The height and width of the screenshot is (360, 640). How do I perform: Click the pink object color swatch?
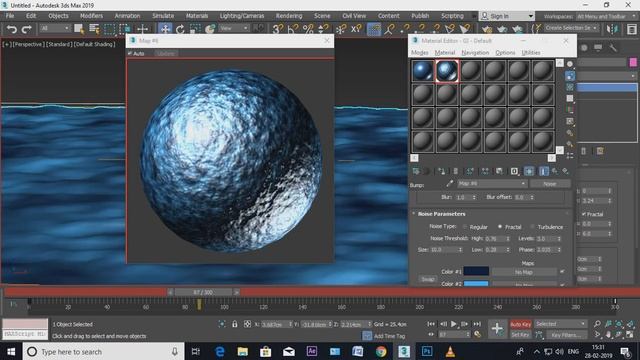coord(633,62)
